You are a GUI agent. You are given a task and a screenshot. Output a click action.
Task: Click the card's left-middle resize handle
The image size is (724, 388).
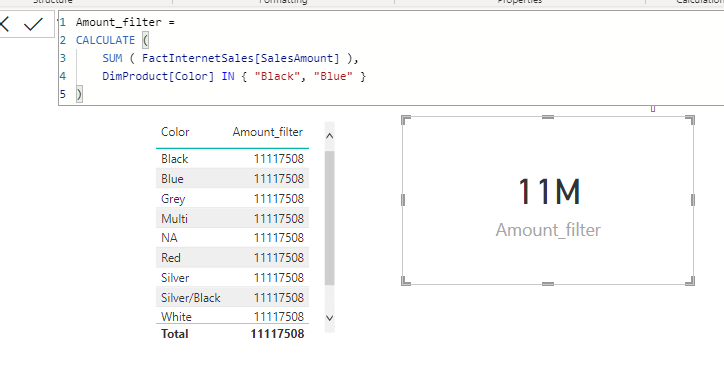(x=403, y=200)
